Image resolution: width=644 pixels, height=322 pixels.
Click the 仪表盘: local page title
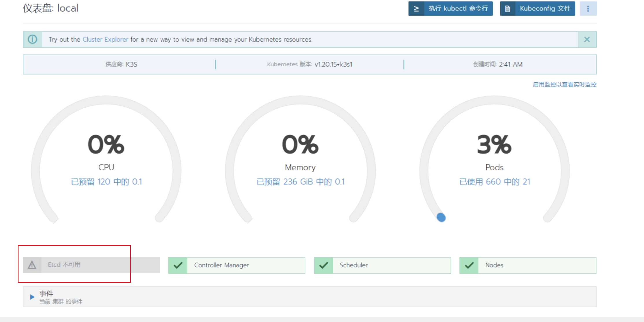coord(51,8)
